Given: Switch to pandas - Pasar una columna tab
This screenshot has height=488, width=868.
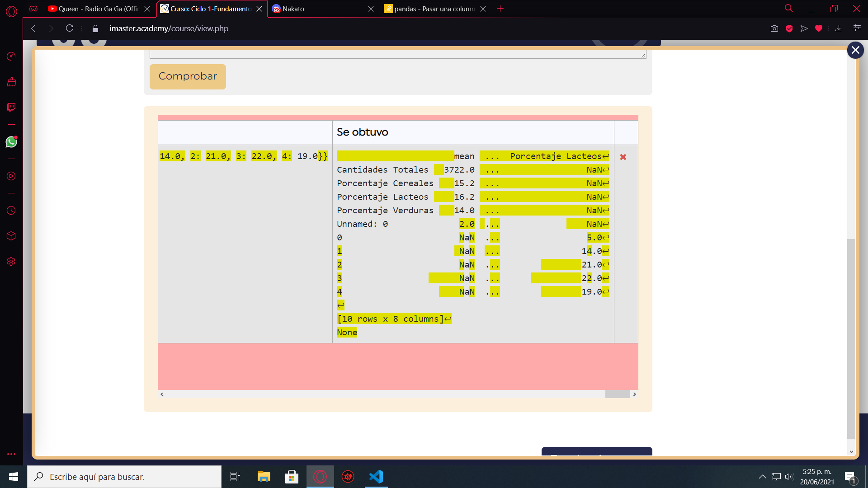Looking at the screenshot, I should pos(434,9).
